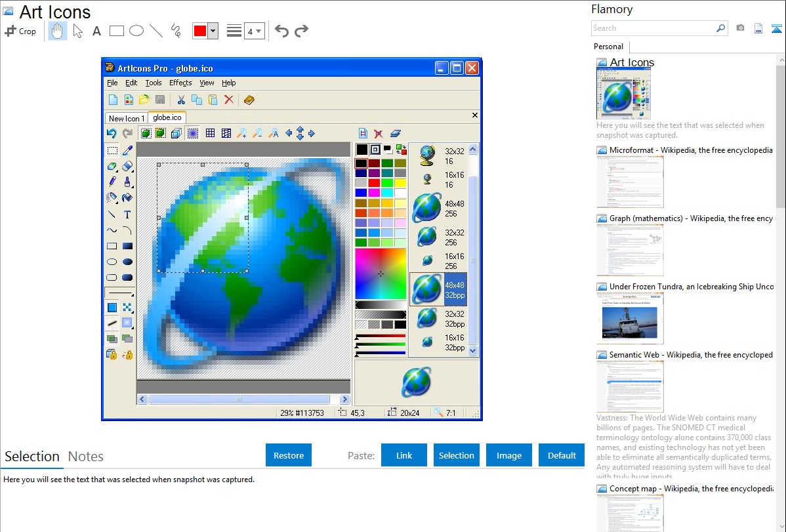Open the Effects menu in ArtIcons Pro

click(180, 83)
